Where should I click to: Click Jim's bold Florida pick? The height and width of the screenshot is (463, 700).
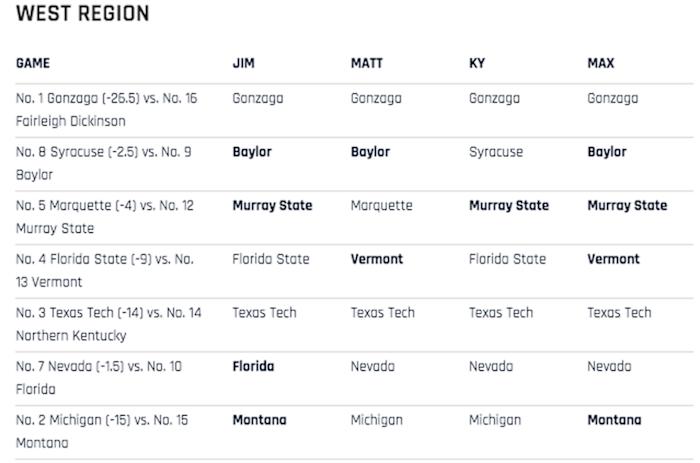(x=253, y=366)
